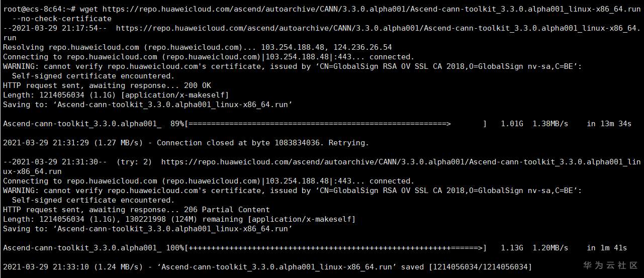Click the 1.38MB/s speed reading

(x=550, y=124)
